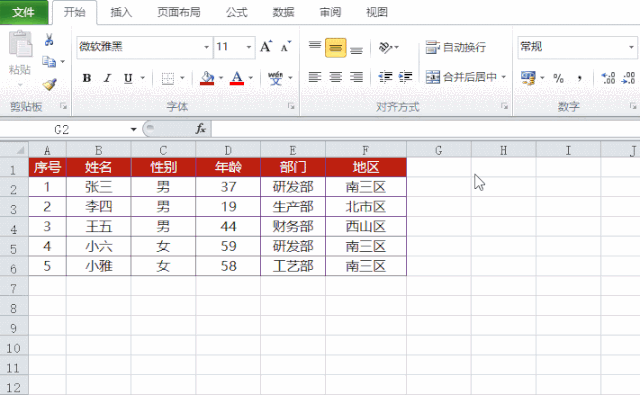
Task: Open the font size 11 dropdown
Action: point(249,47)
